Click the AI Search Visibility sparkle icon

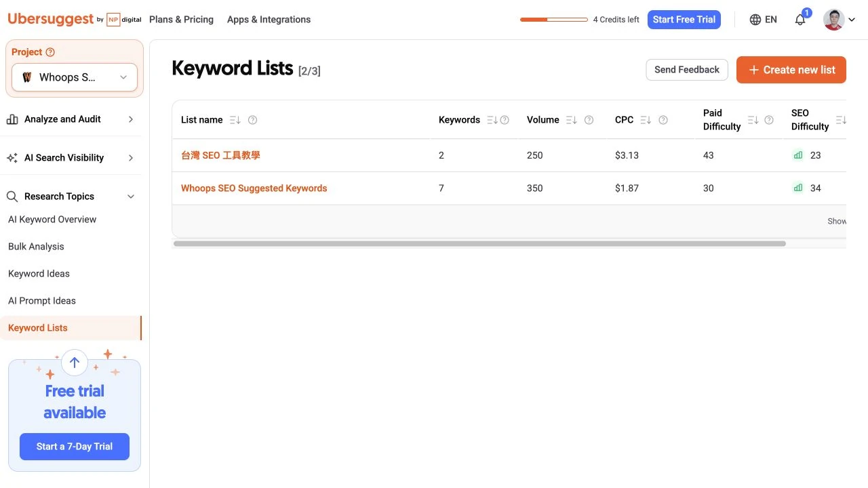12,158
